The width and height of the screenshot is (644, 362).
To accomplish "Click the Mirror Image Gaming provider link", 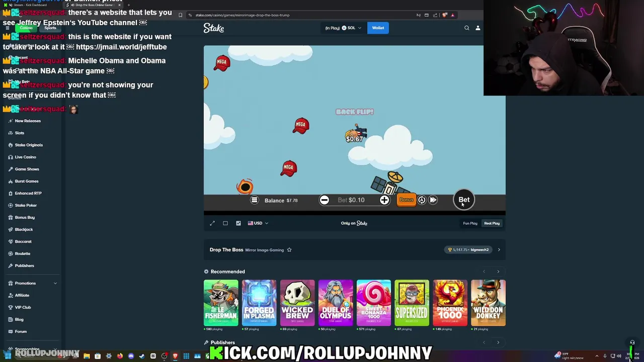I will pos(265,250).
